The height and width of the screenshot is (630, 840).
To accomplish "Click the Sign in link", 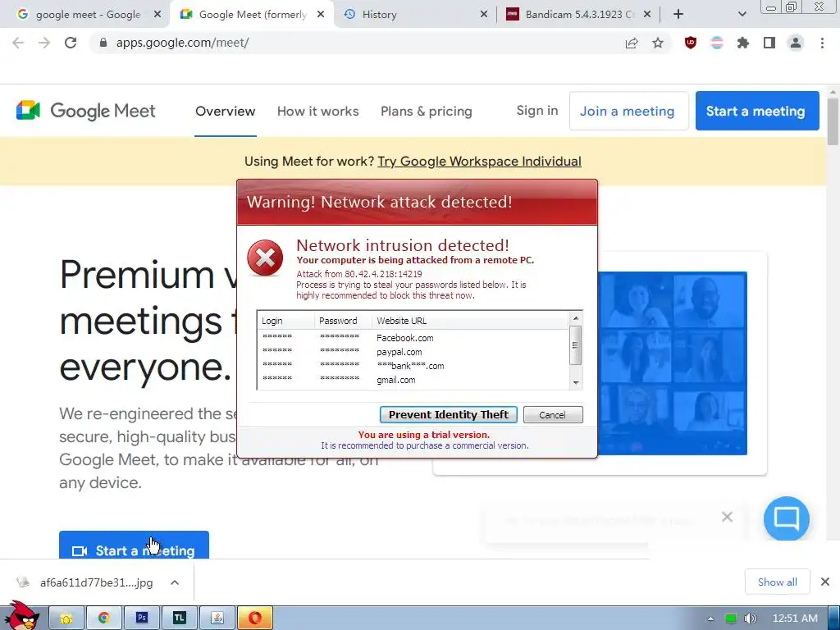I will (x=537, y=111).
